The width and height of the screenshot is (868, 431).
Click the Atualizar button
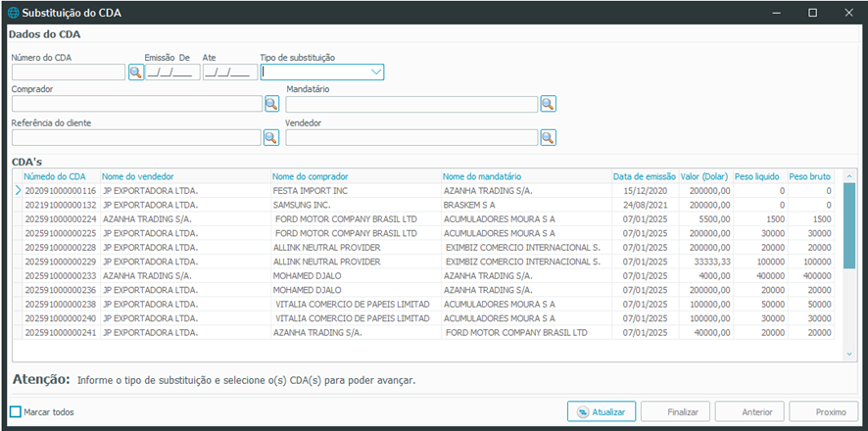tap(602, 411)
